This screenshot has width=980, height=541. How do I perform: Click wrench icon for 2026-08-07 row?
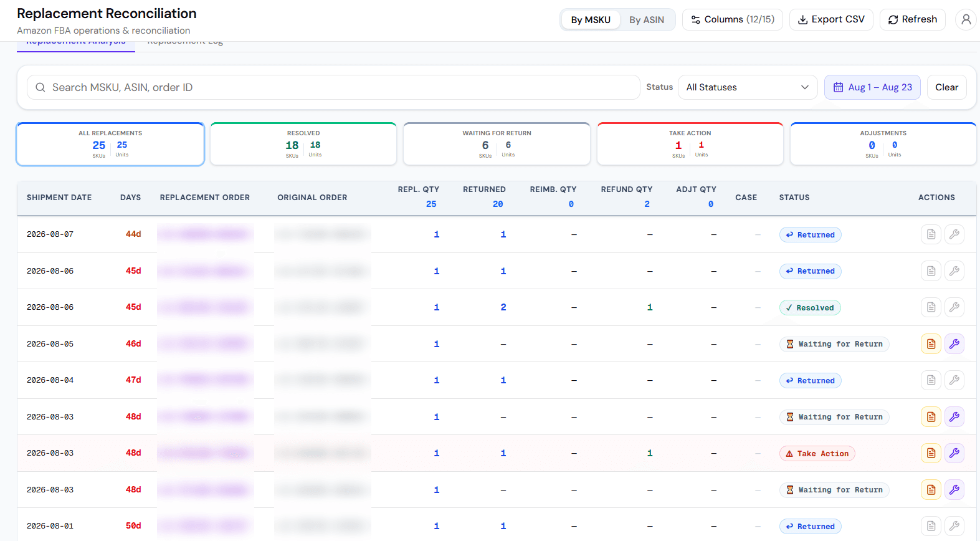pyautogui.click(x=954, y=234)
